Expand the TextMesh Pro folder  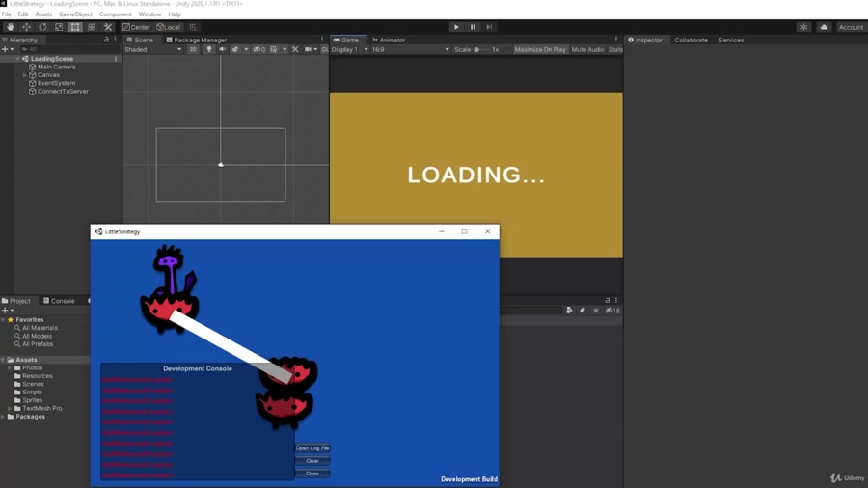coord(10,408)
